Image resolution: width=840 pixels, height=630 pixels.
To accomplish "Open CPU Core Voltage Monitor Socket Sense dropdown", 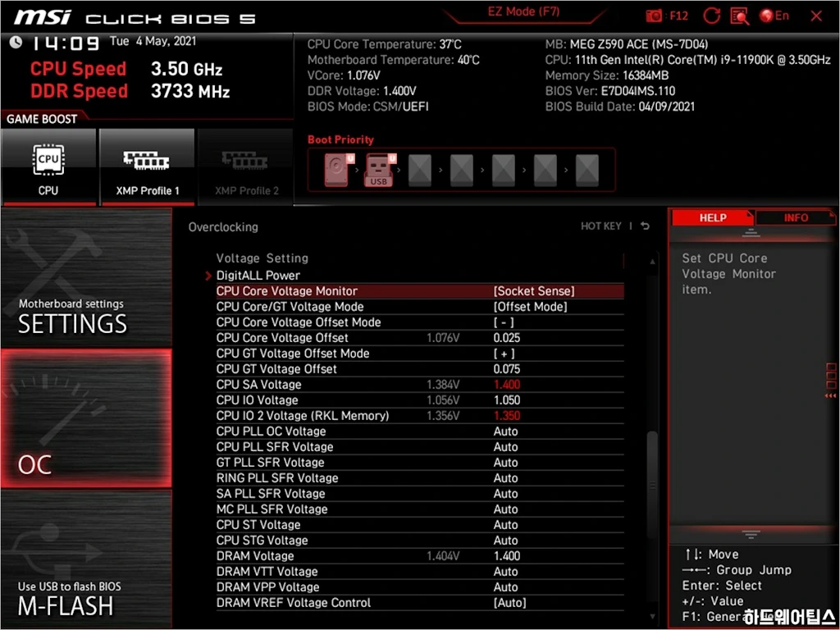I will (533, 291).
